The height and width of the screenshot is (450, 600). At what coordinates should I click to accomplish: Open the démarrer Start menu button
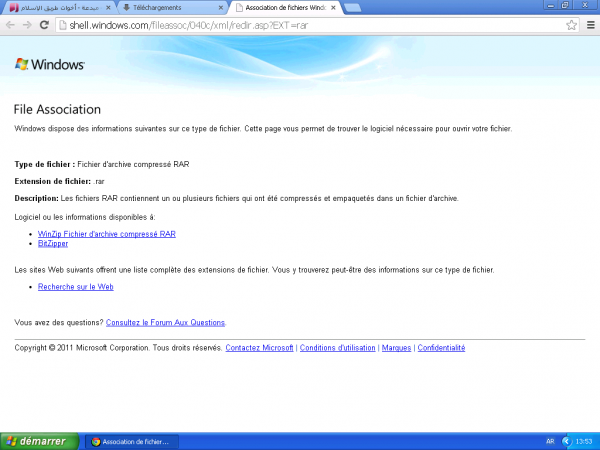tap(39, 441)
